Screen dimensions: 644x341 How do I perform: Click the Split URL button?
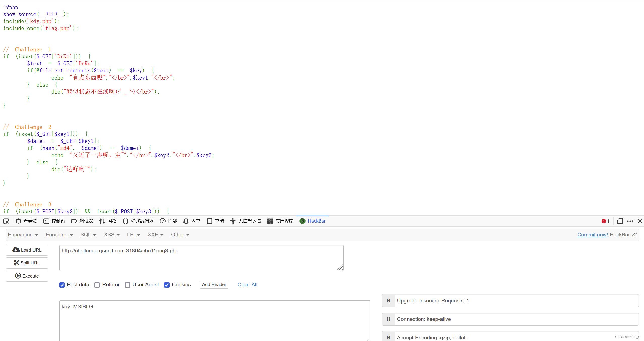click(x=27, y=263)
